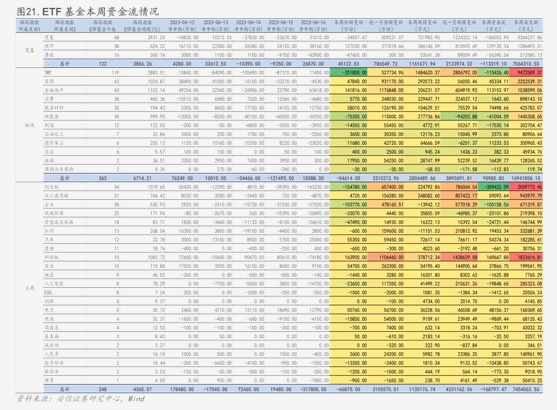Click the cell 1019.65
The height and width of the screenshot is (410, 557).
(x=157, y=187)
